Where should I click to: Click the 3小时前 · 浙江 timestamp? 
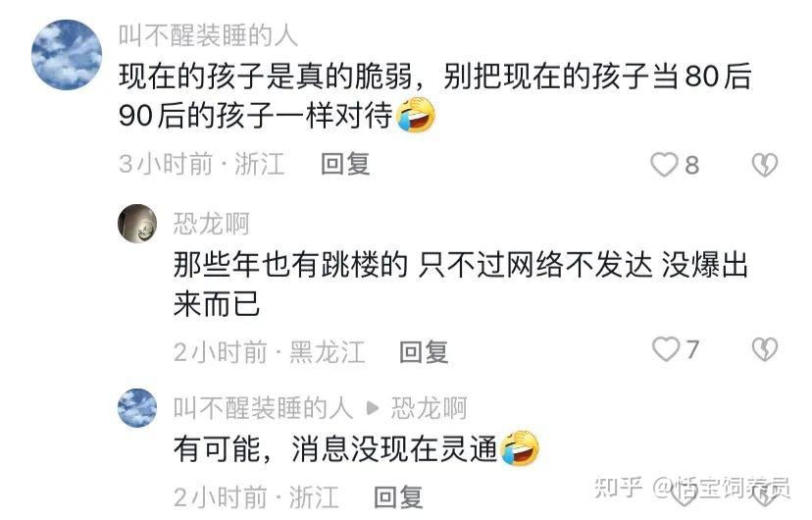201,164
